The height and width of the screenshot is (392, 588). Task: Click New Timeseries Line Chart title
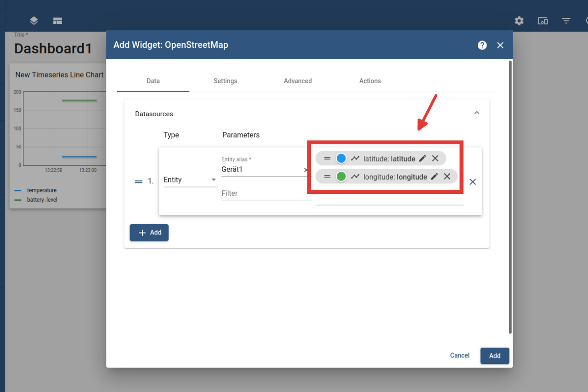(x=59, y=74)
